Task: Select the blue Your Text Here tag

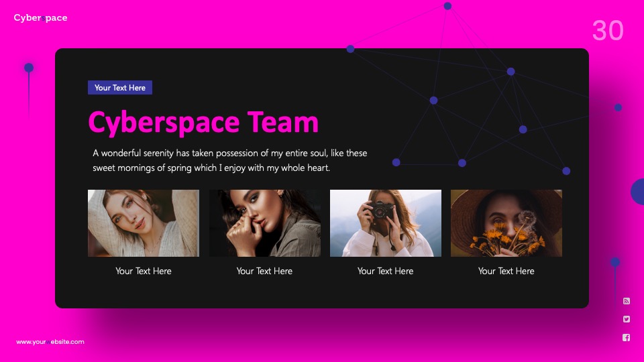Action: click(120, 87)
